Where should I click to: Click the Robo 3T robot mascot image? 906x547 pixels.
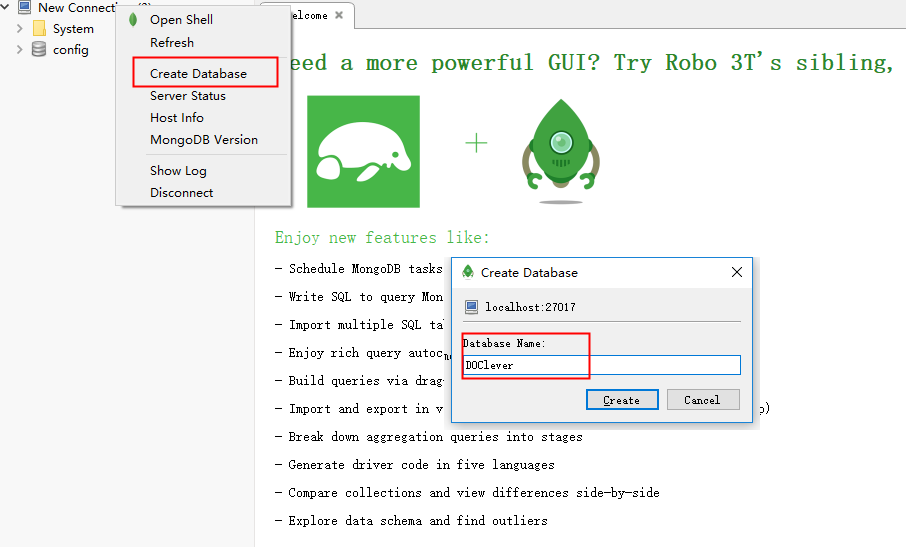pos(560,151)
